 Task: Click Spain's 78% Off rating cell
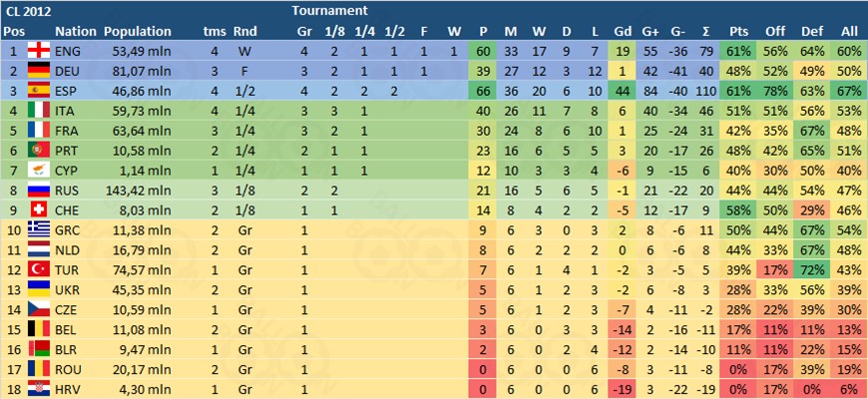click(774, 90)
